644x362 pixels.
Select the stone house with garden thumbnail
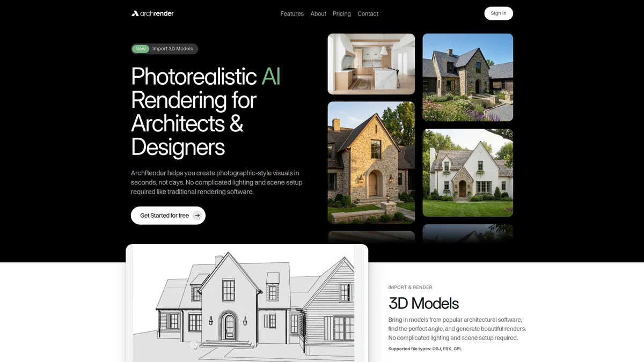(x=467, y=77)
